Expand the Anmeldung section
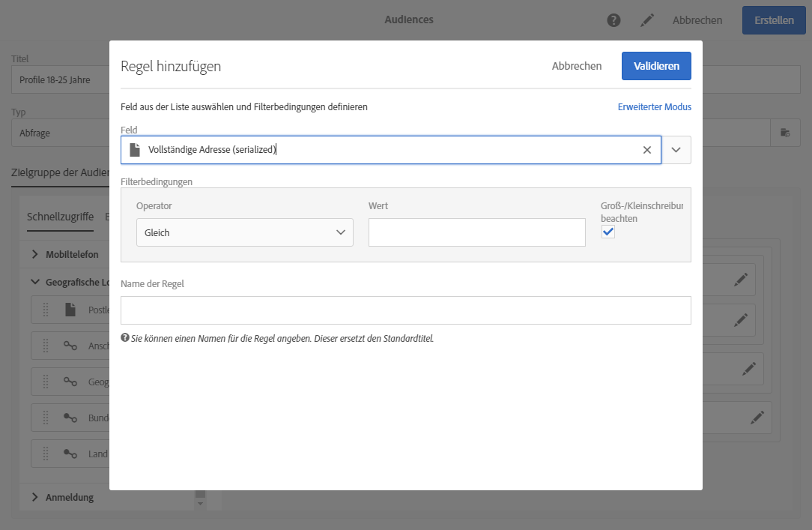Viewport: 812px width, 530px height. (35, 497)
